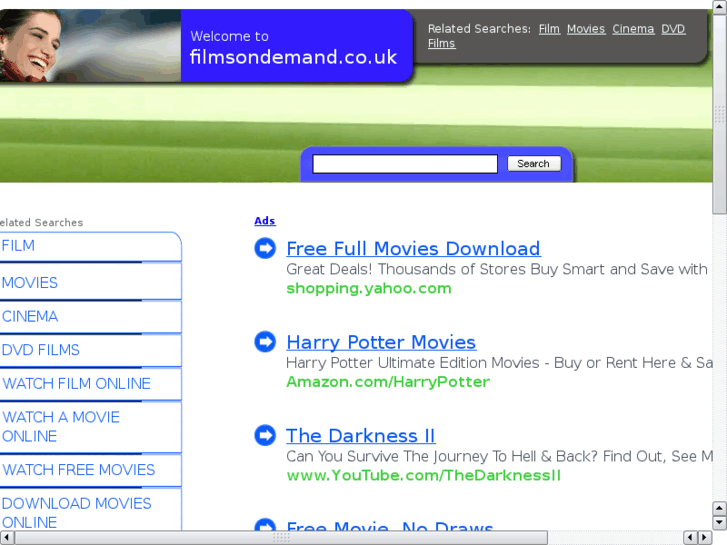This screenshot has height=545, width=727.
Task: Open WATCH FILM ONLINE sidebar category
Action: [90, 384]
